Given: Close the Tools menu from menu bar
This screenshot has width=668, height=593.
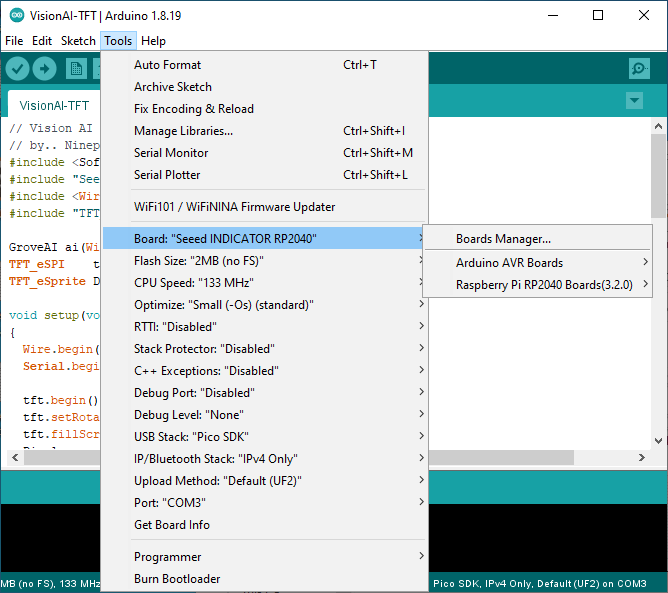Looking at the screenshot, I should coord(118,41).
